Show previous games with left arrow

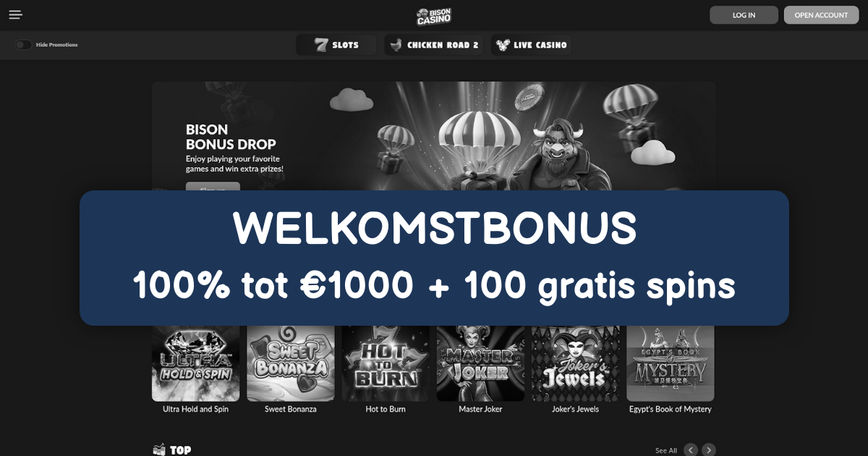[x=691, y=450]
